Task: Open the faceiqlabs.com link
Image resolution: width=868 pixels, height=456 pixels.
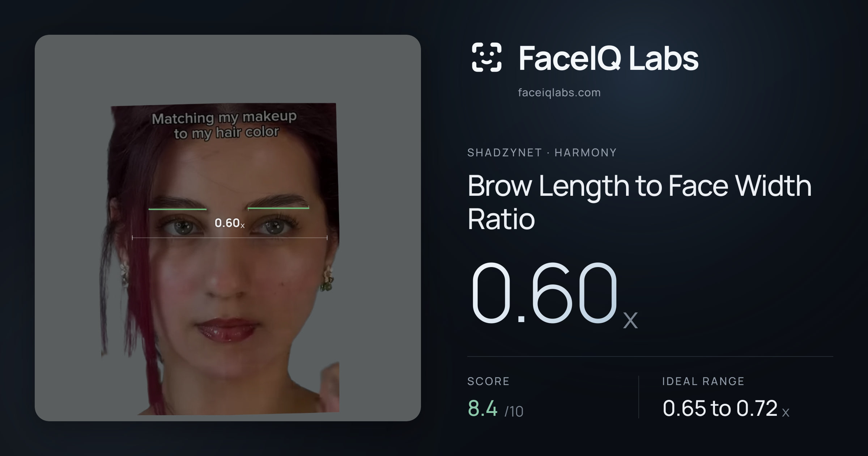Action: click(x=559, y=93)
